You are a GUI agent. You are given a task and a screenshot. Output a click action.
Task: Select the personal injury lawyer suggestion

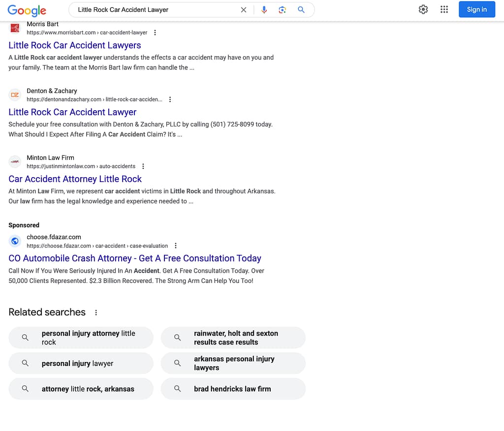click(81, 363)
